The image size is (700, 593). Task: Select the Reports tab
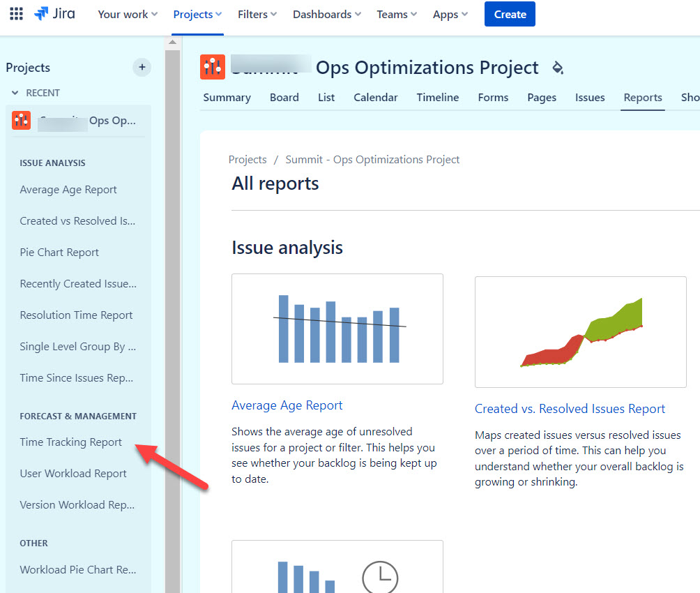click(643, 98)
